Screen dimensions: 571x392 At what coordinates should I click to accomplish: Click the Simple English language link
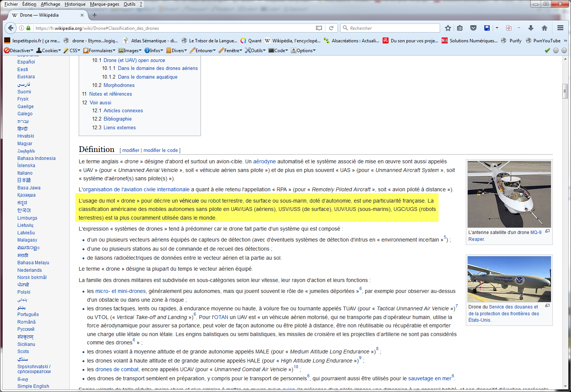click(x=33, y=386)
